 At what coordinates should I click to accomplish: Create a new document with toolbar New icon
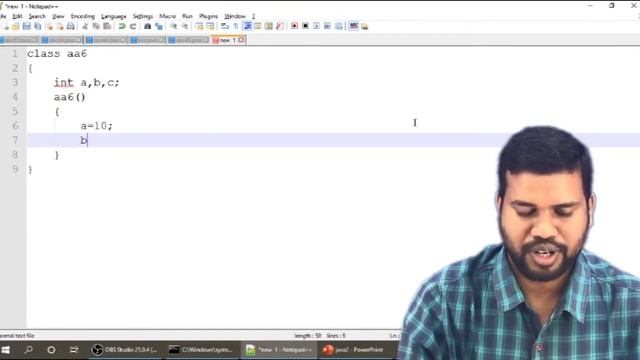tap(6, 27)
